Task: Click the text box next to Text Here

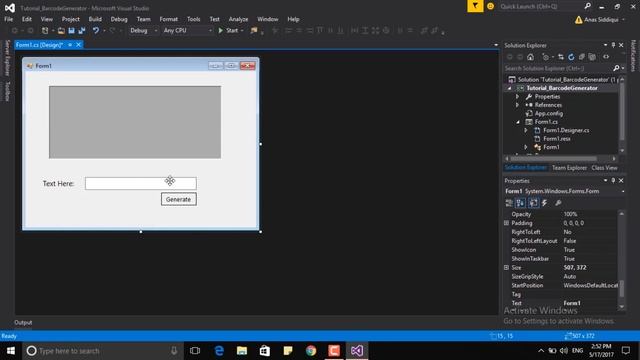Action: click(x=141, y=183)
